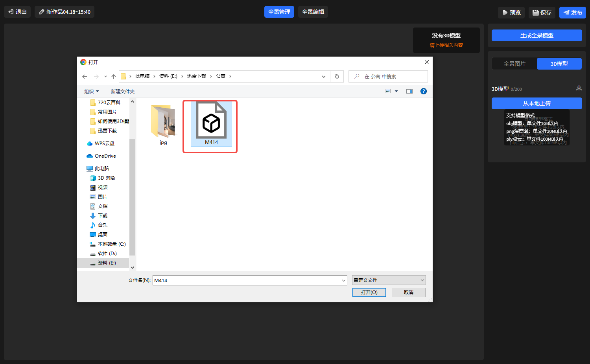
Task: Expand the file name history dropdown
Action: [343, 280]
